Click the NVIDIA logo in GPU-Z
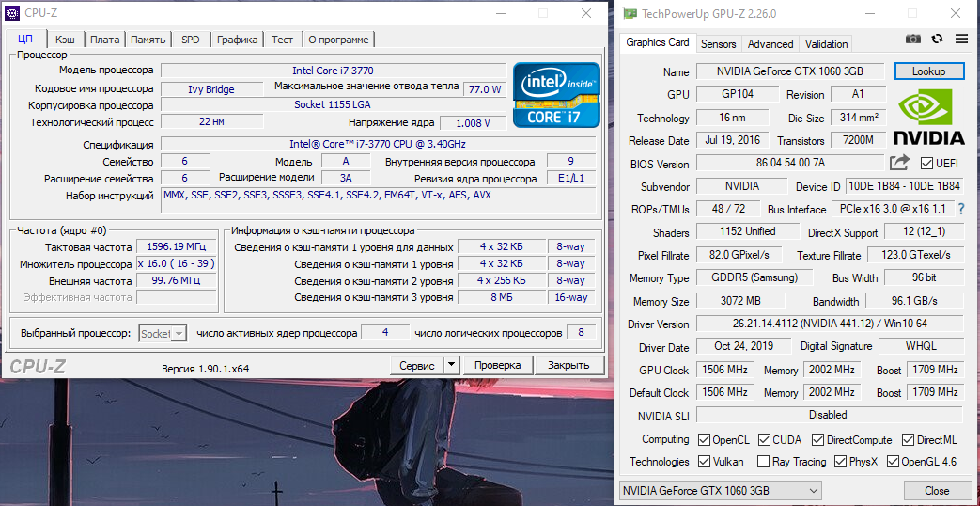This screenshot has height=506, width=980. pos(928,117)
